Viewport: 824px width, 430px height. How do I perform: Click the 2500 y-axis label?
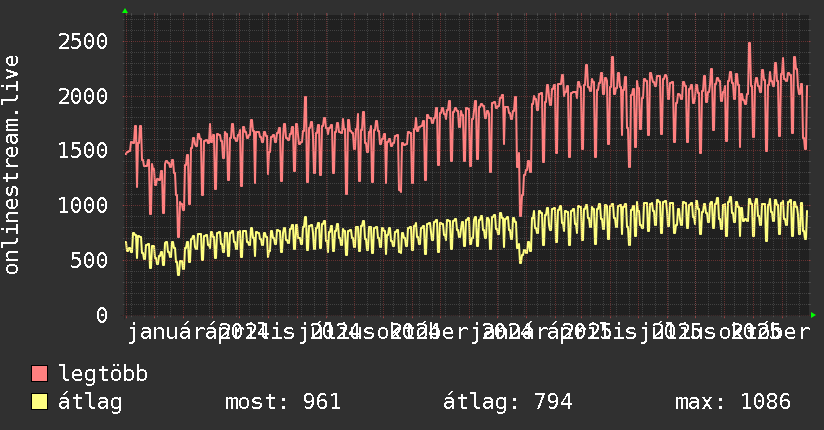pyautogui.click(x=83, y=42)
